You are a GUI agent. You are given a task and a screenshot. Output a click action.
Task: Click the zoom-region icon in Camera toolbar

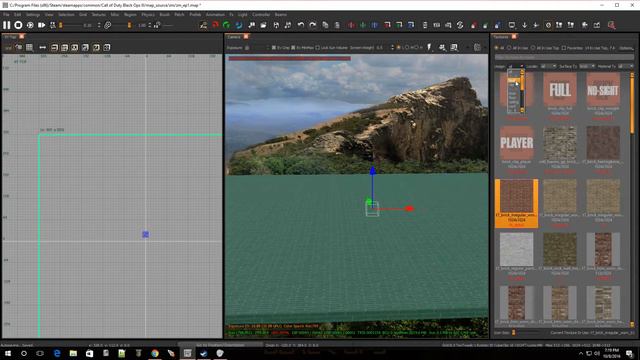tap(454, 47)
